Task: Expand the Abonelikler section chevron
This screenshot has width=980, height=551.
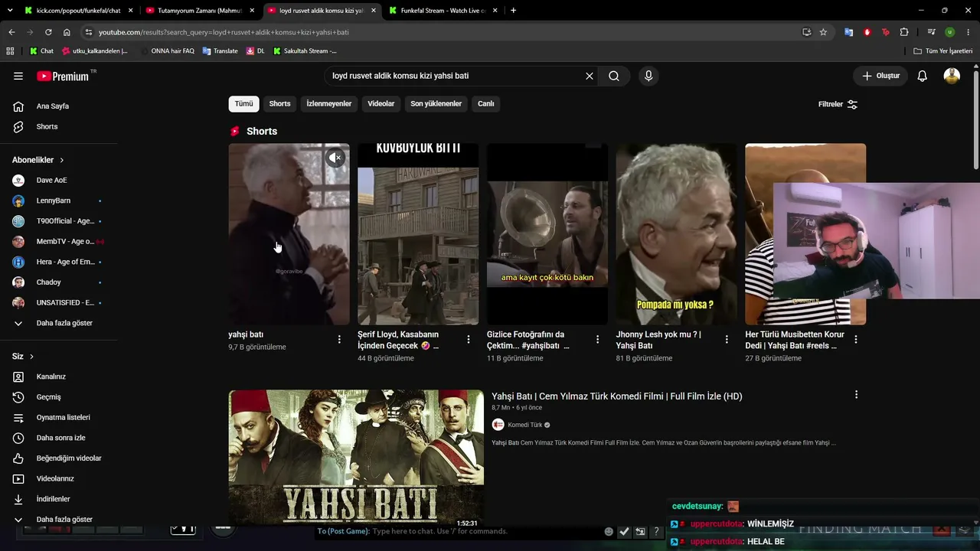Action: (61, 160)
